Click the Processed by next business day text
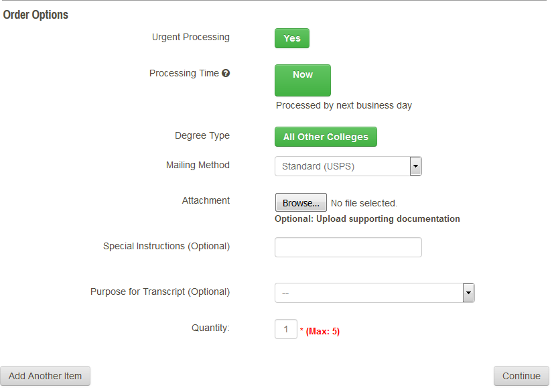This screenshot has width=552, height=392. coord(344,105)
